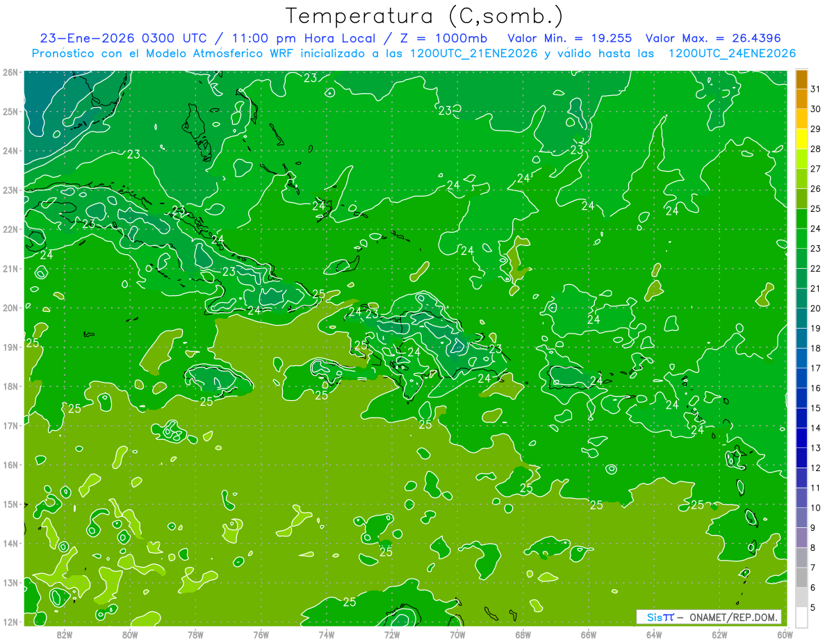
Task: Click the '76W' longitude axis label
Action: tap(261, 634)
